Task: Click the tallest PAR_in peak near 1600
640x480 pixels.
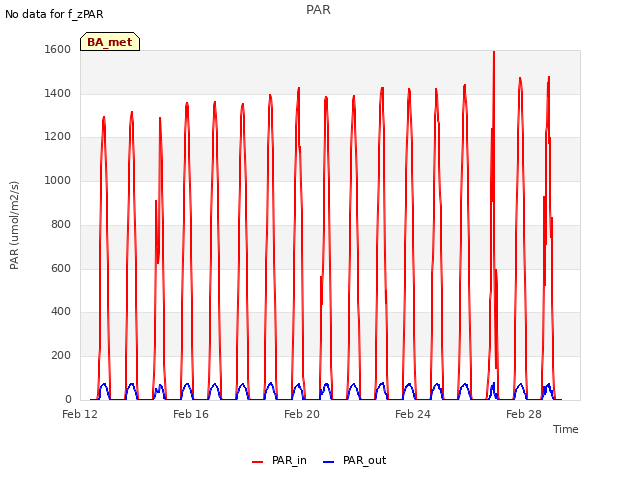Action: pos(494,53)
